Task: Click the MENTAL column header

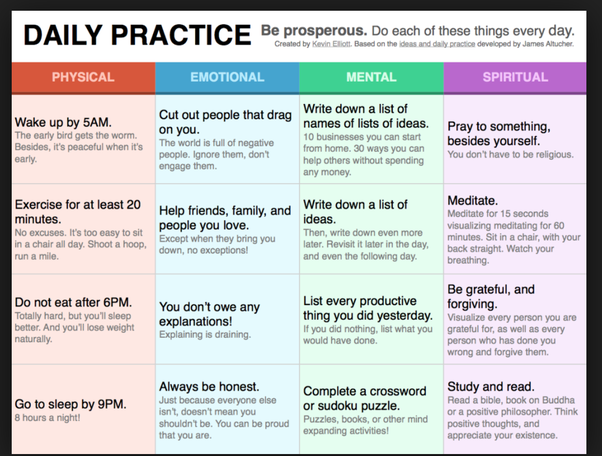Action: (x=371, y=77)
